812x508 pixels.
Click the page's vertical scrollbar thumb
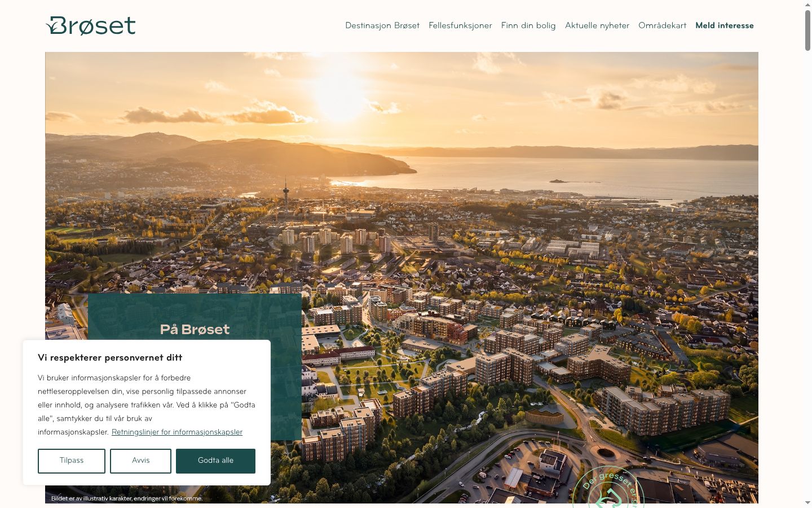tap(807, 30)
